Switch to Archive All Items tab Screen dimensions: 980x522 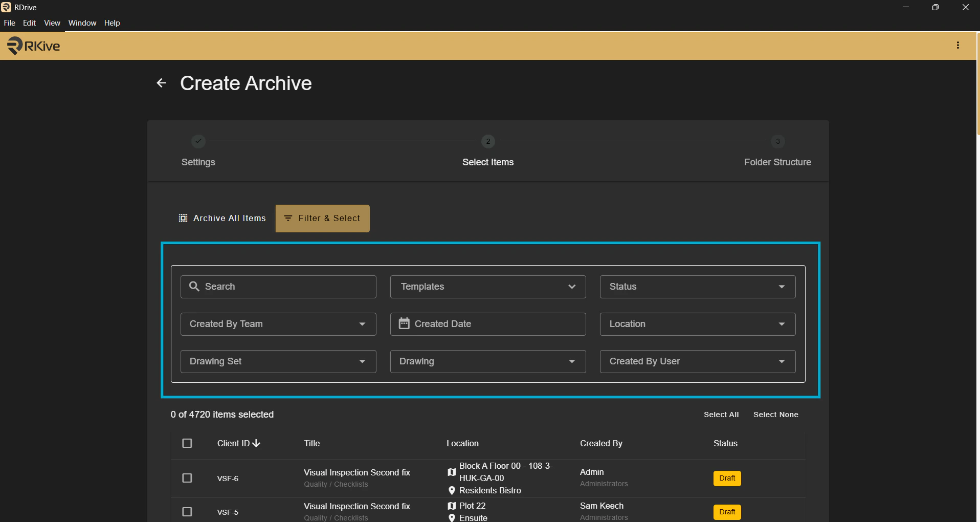click(222, 219)
